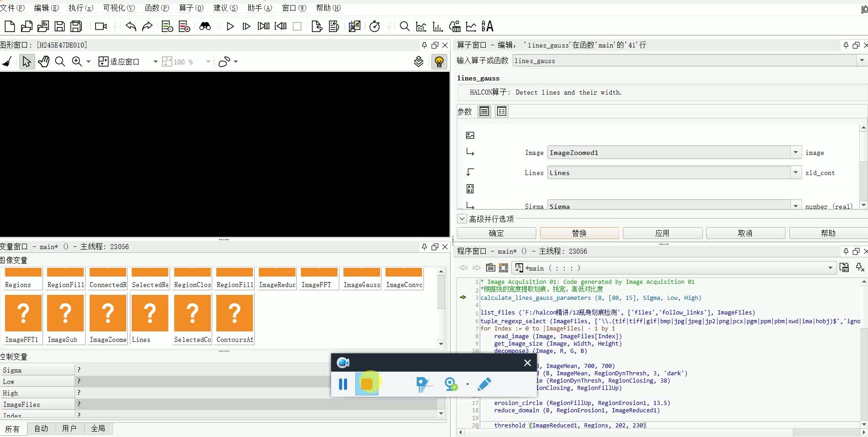Screen dimensions: 868x437
Task: Click the stopwatch profiler icon
Action: (375, 27)
